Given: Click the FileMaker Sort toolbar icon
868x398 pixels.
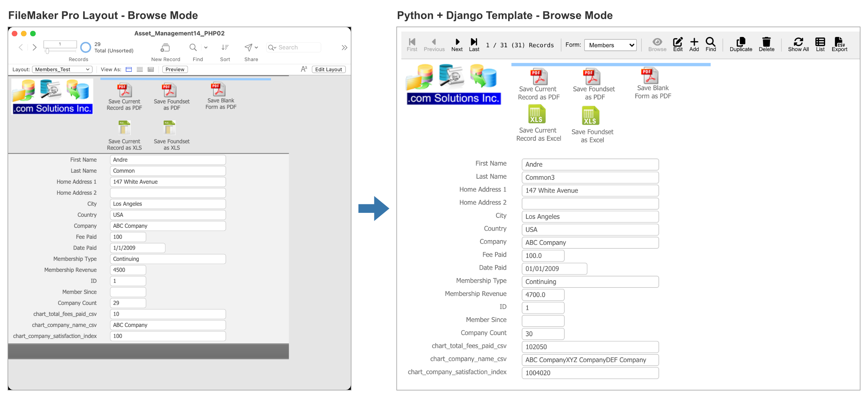Looking at the screenshot, I should [x=225, y=47].
